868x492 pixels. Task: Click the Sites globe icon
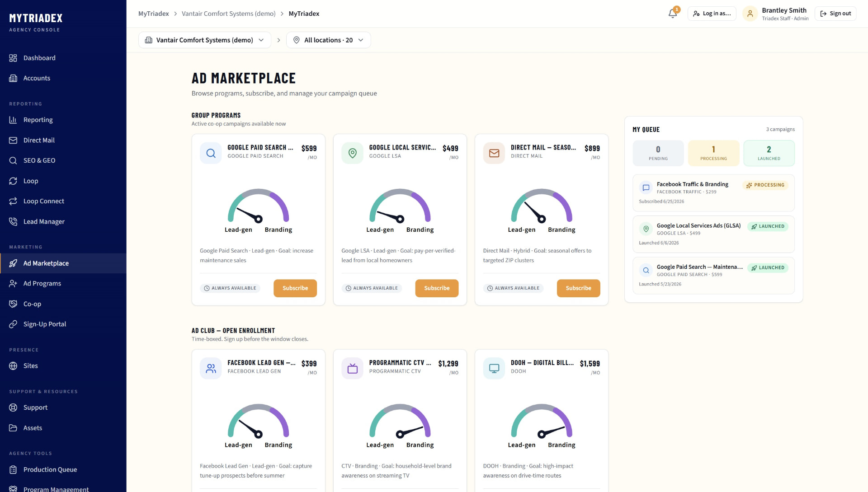click(x=13, y=365)
